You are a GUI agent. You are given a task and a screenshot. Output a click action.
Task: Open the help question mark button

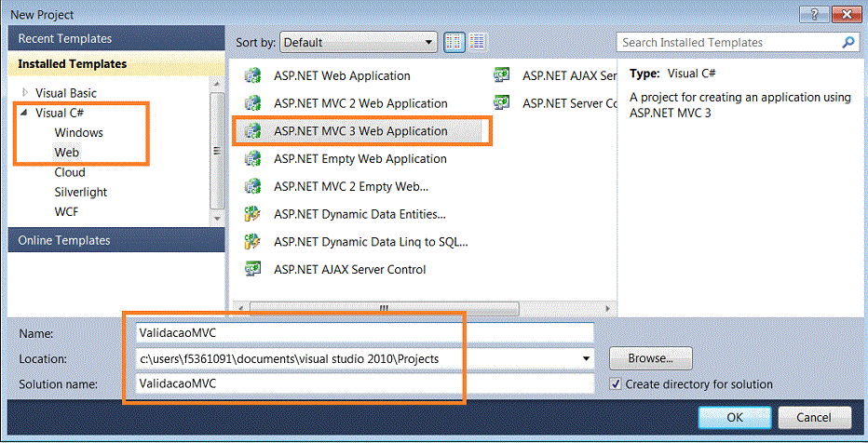point(815,14)
